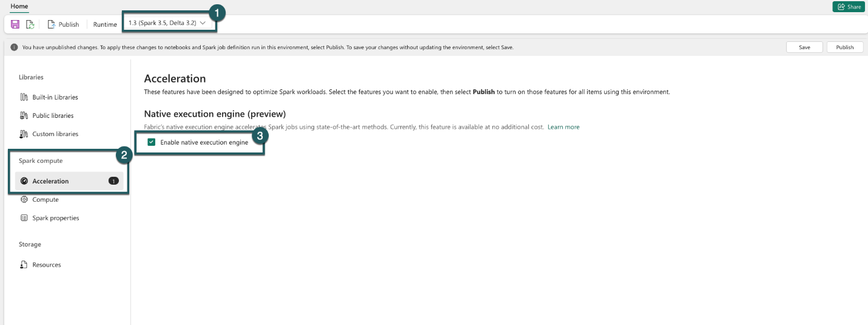
Task: Click the Compute gear icon
Action: [24, 199]
